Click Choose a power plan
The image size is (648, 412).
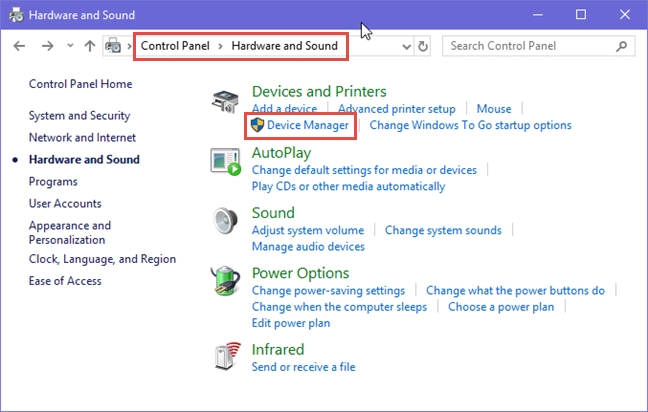click(x=501, y=307)
